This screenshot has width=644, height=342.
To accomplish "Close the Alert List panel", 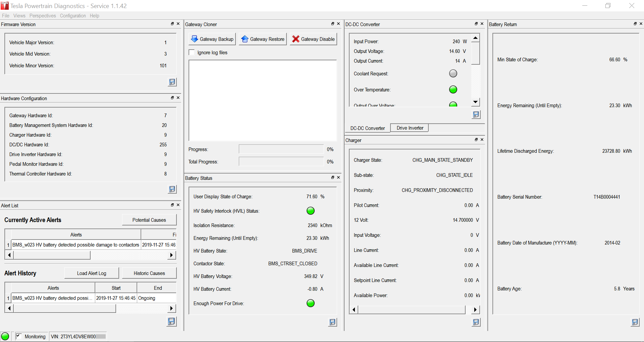I will point(178,205).
